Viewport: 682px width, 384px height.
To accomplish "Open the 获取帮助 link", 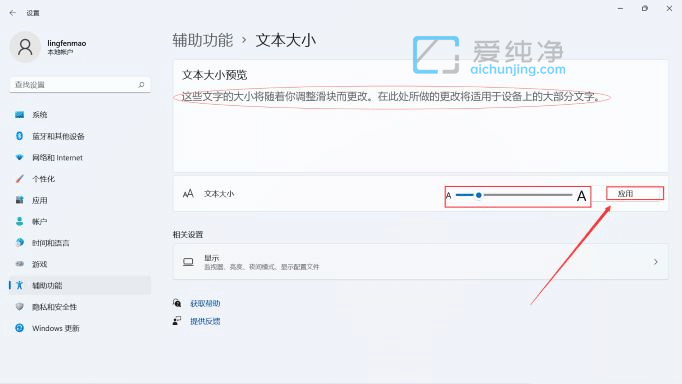I will tap(205, 304).
